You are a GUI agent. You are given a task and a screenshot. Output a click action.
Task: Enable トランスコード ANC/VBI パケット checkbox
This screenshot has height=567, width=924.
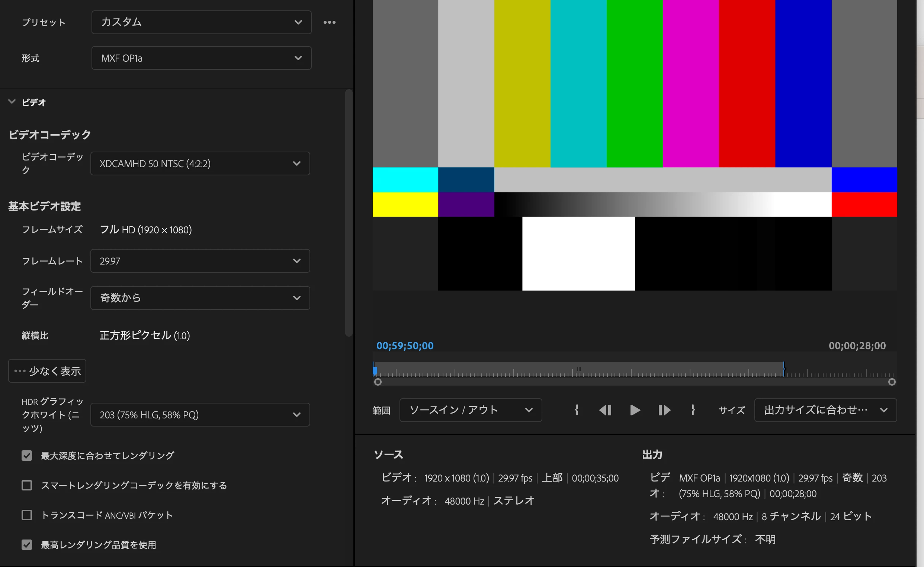pyautogui.click(x=27, y=515)
